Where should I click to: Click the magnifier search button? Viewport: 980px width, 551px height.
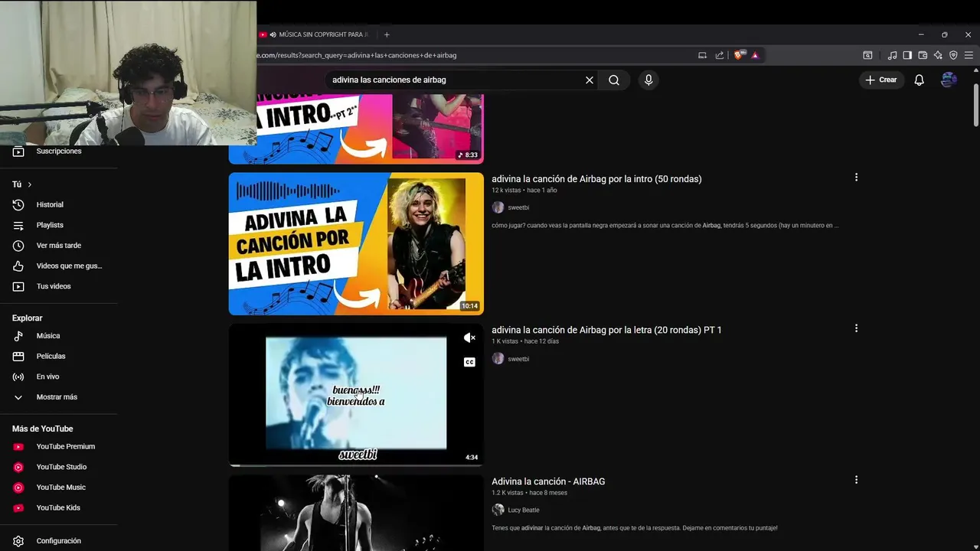click(614, 80)
